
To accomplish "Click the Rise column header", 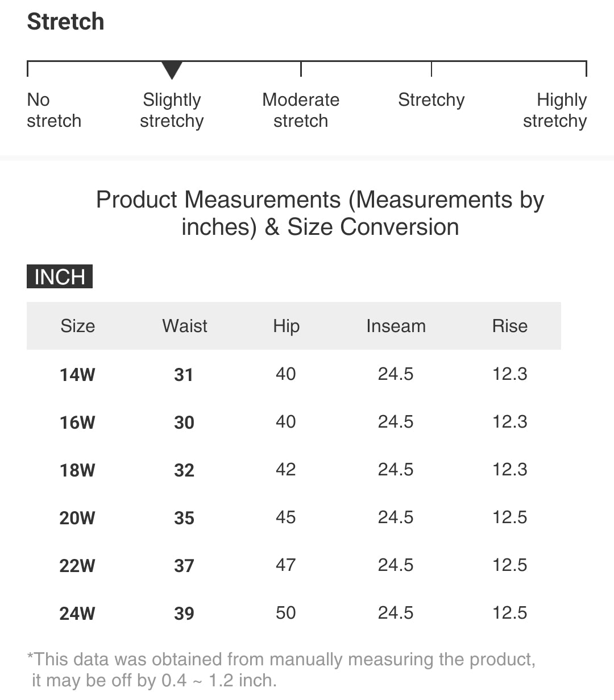I will [x=510, y=326].
